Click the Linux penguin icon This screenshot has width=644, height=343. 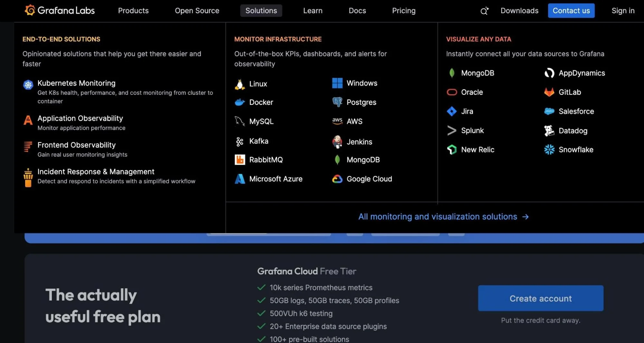point(240,84)
